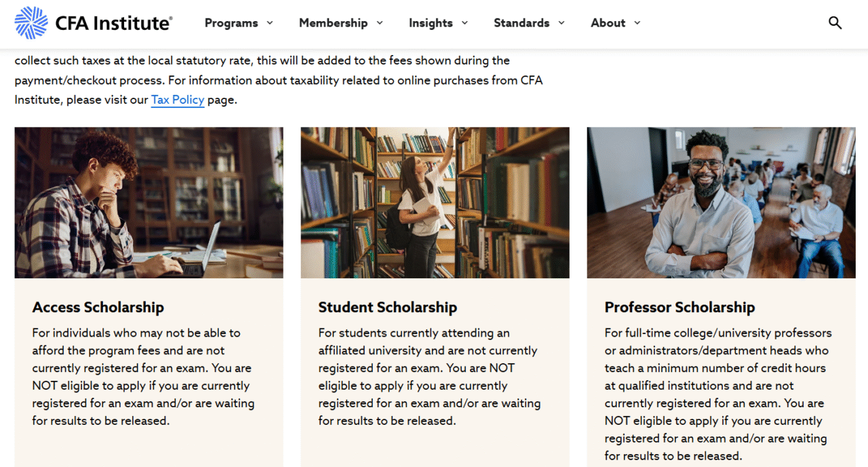868x467 pixels.
Task: Open the Tax Policy link
Action: [177, 100]
